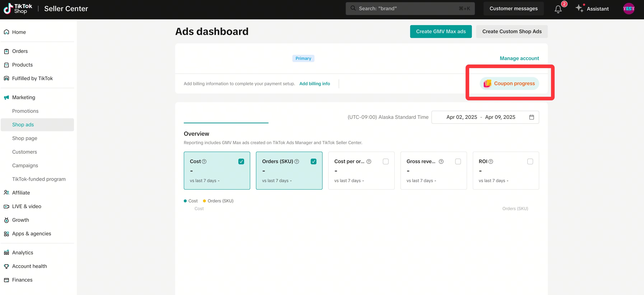
Task: Expand the Orders sidebar section
Action: 37,51
